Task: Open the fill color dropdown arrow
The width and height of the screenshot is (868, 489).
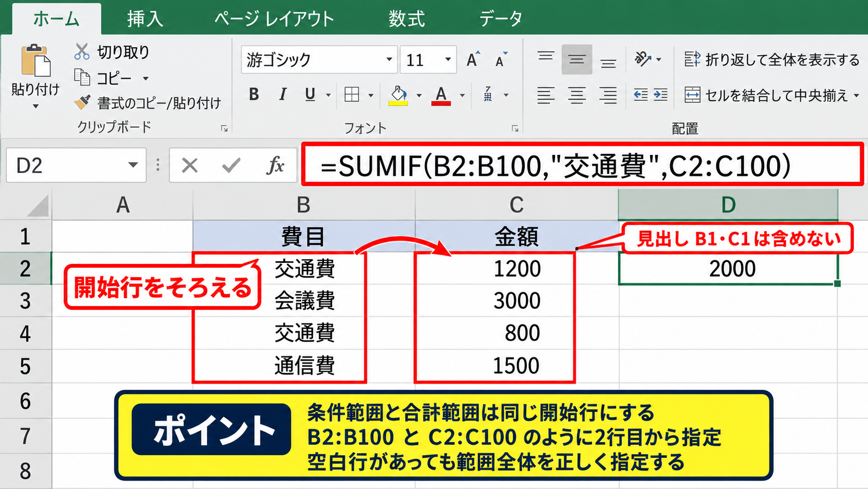Action: click(x=419, y=96)
